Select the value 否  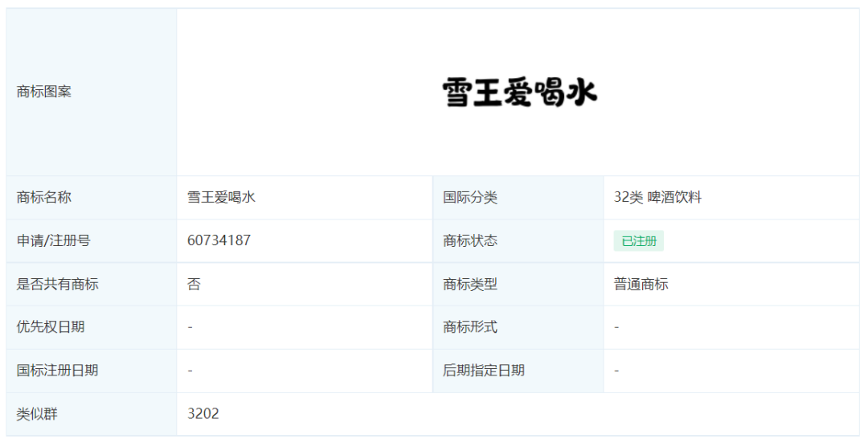pyautogui.click(x=194, y=284)
